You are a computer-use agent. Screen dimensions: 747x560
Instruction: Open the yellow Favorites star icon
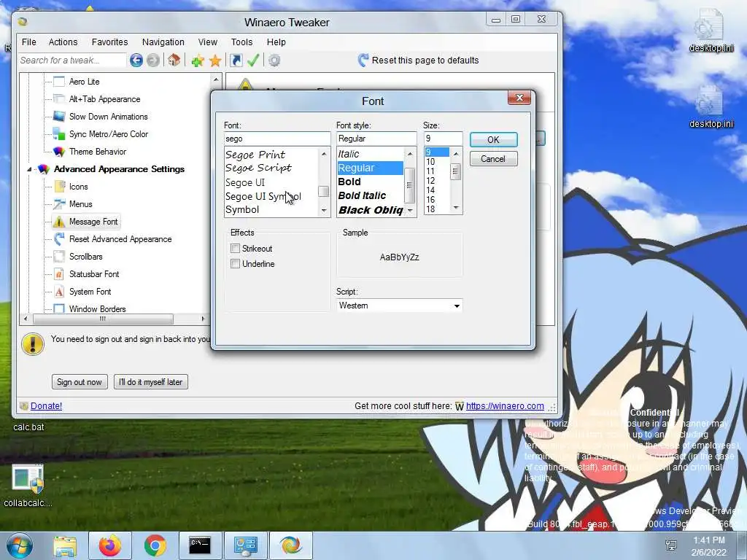(x=215, y=61)
